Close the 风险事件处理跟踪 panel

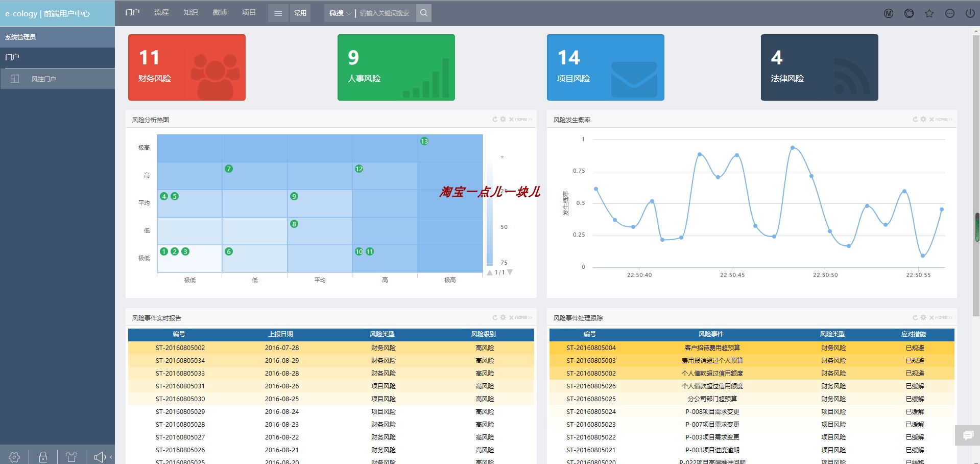pos(931,317)
